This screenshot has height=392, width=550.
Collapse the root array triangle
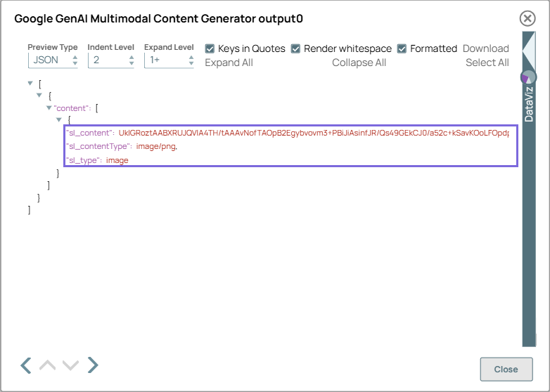(30, 84)
